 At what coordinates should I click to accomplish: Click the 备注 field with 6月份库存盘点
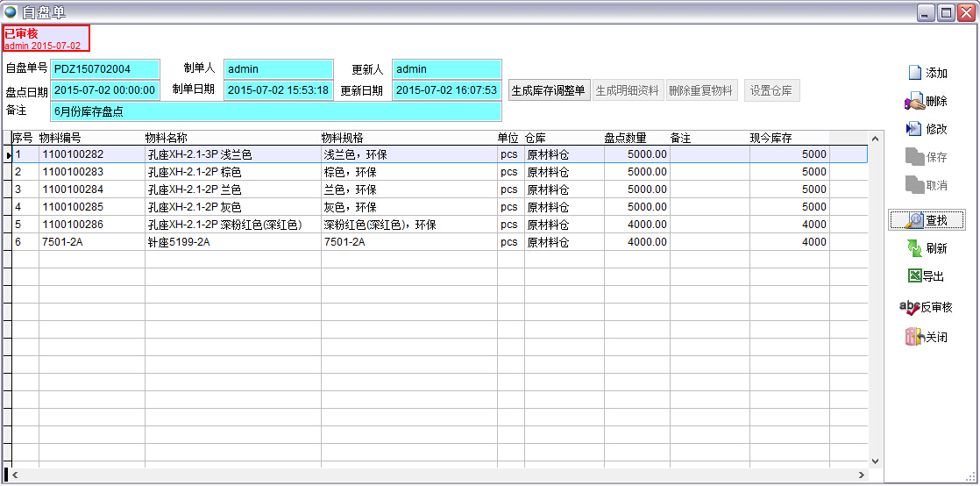point(275,111)
